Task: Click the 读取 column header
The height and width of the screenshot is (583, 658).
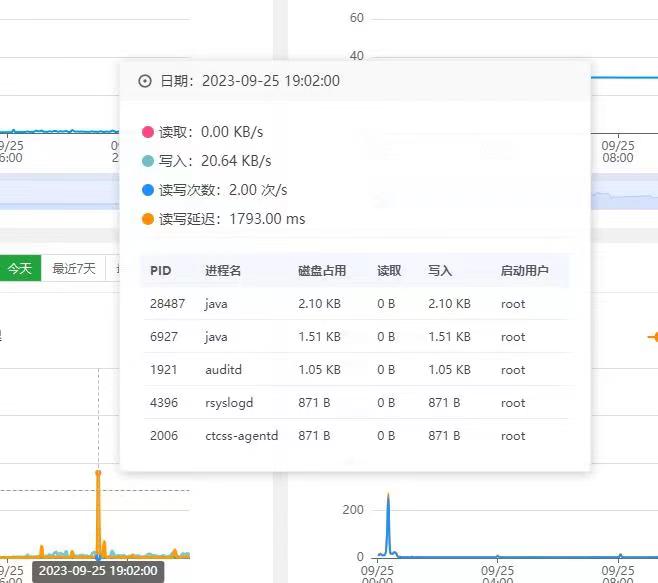Action: [x=389, y=271]
